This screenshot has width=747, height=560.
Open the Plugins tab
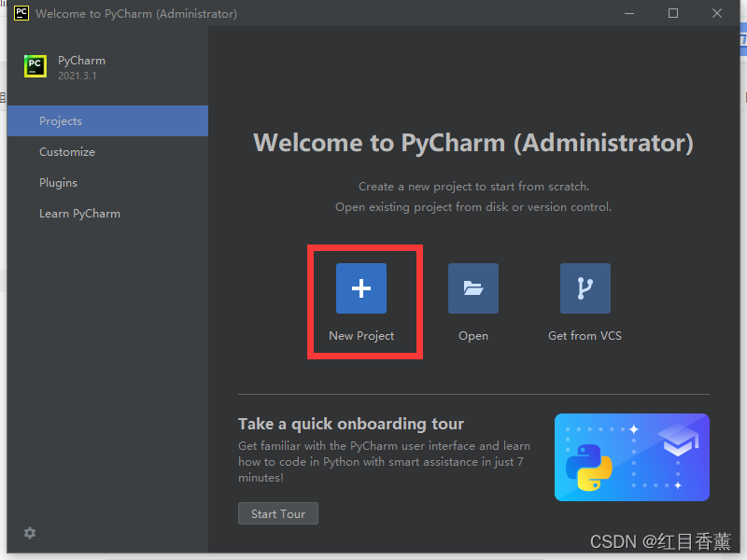click(107, 183)
